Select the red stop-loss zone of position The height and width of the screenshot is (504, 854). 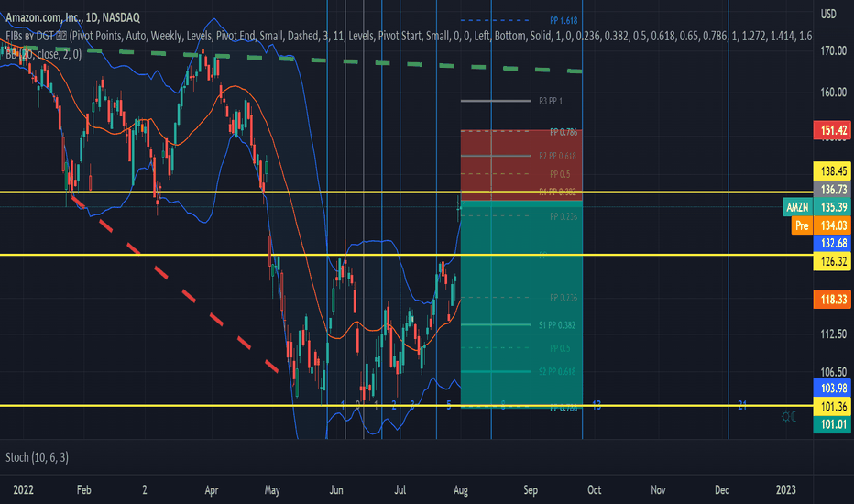pyautogui.click(x=521, y=165)
